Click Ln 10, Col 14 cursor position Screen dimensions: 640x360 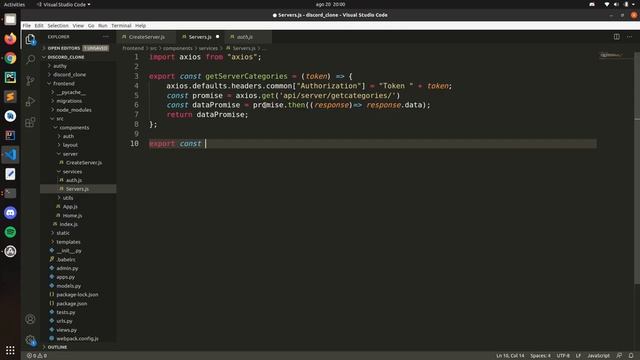(x=510, y=356)
